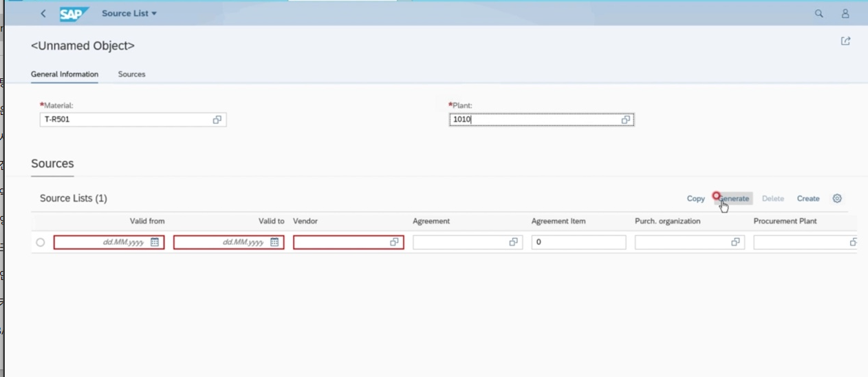Switch to the General Information tab

click(x=65, y=74)
